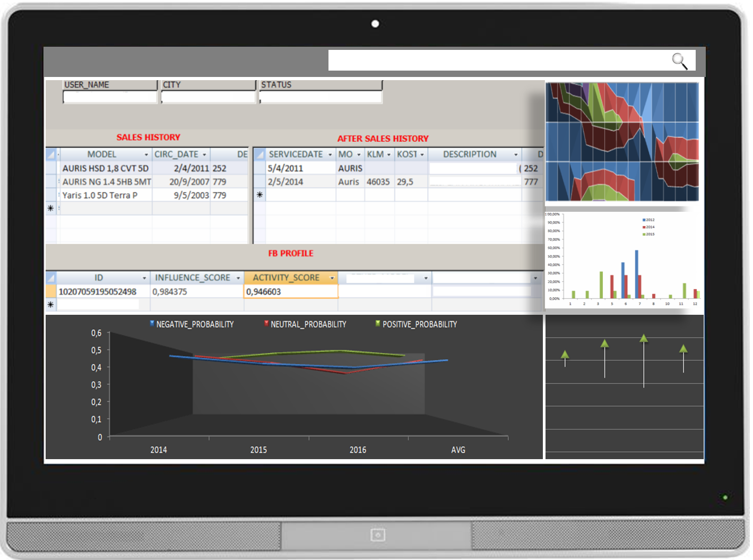
Task: Click the uppercase AURIS cell in MO column
Action: (x=350, y=168)
